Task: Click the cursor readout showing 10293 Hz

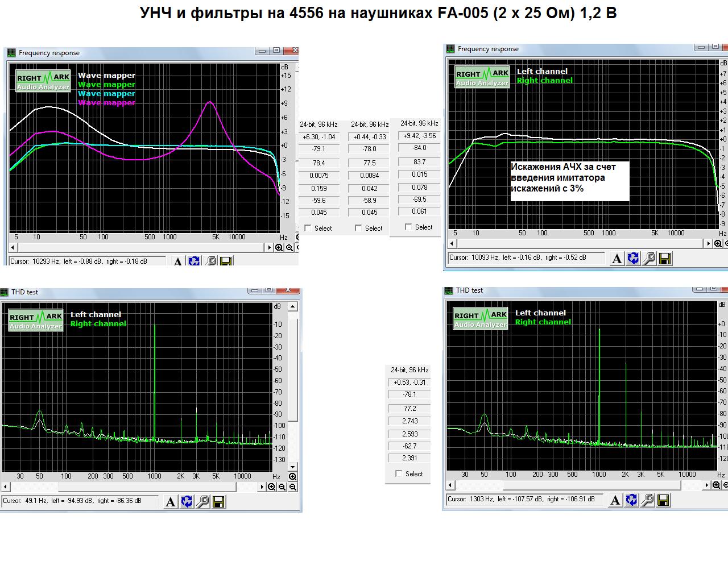Action: (88, 261)
